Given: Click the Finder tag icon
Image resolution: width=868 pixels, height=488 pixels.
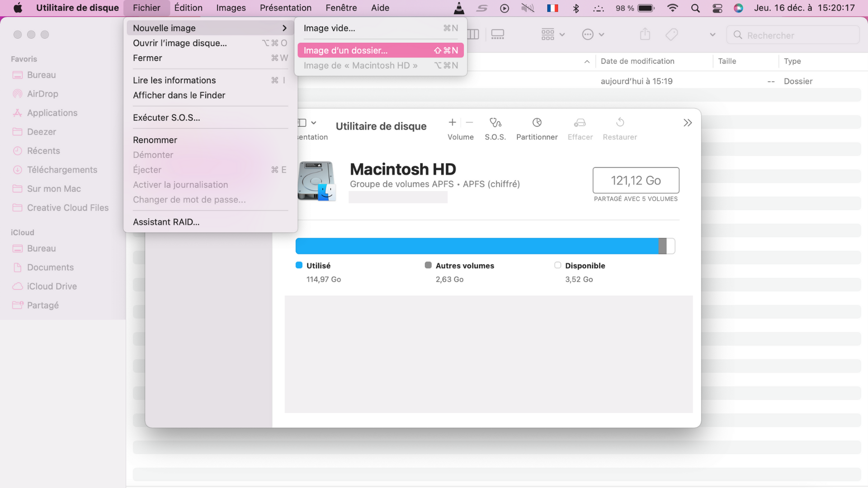Looking at the screenshot, I should click(x=672, y=34).
